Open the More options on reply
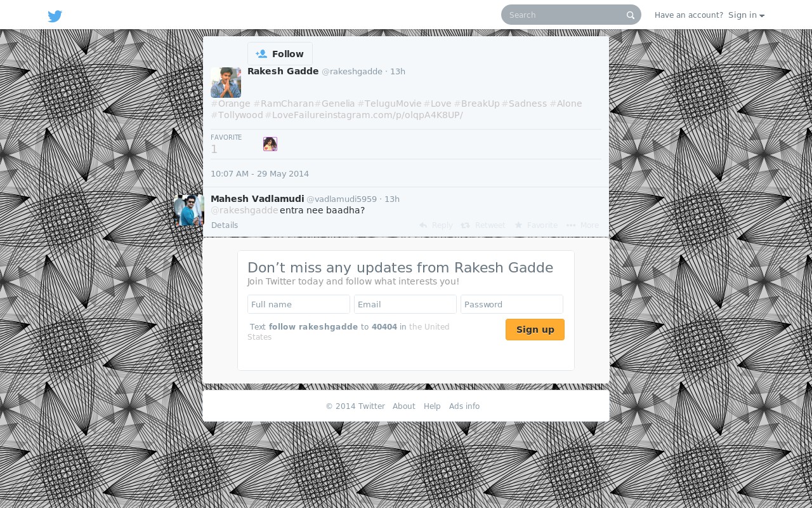 point(583,225)
